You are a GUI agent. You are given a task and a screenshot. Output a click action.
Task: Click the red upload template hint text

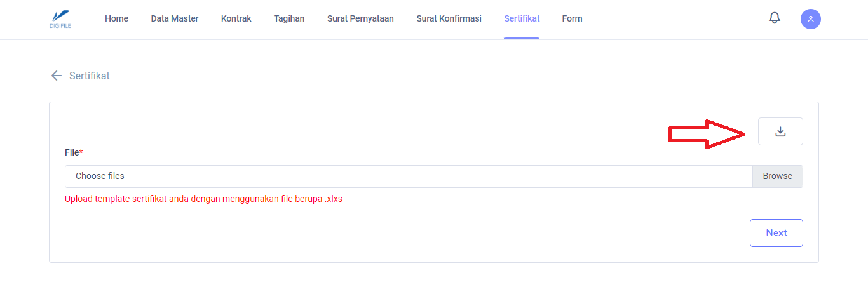[203, 199]
